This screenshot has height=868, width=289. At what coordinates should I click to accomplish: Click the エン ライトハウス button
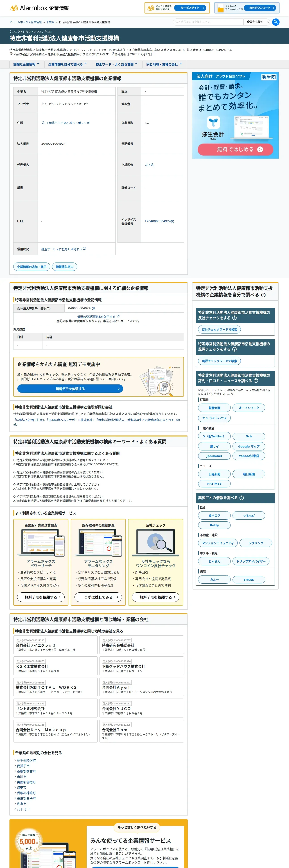tap(214, 418)
